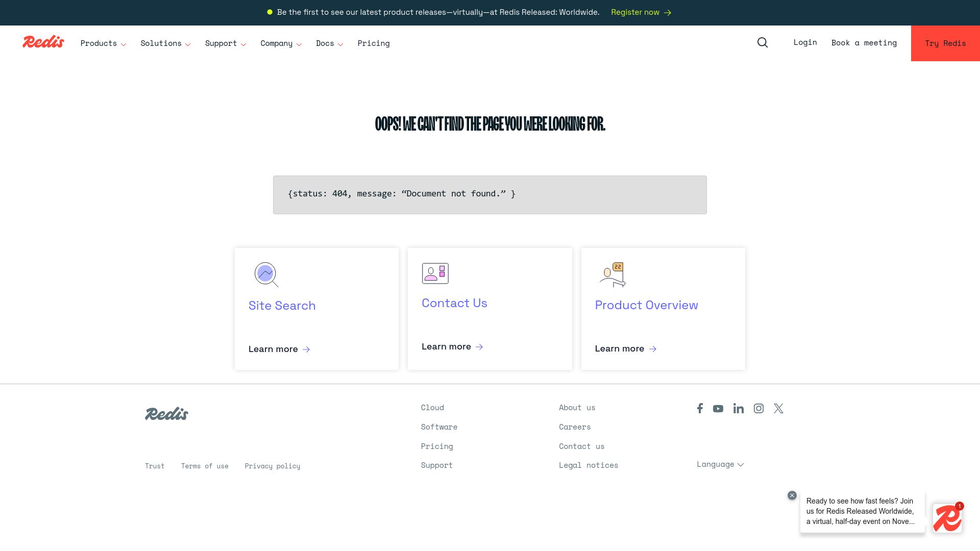Click Learn more under Contact Us
980x551 pixels.
click(x=452, y=346)
